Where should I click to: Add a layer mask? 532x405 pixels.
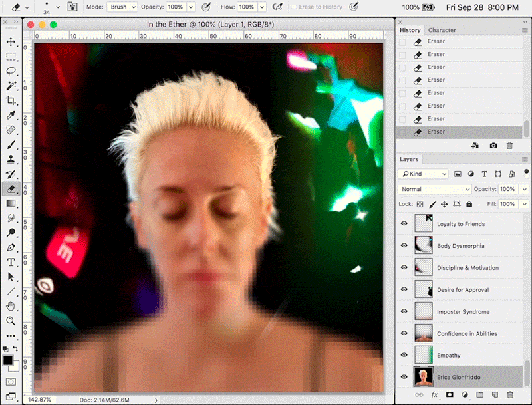click(450, 395)
